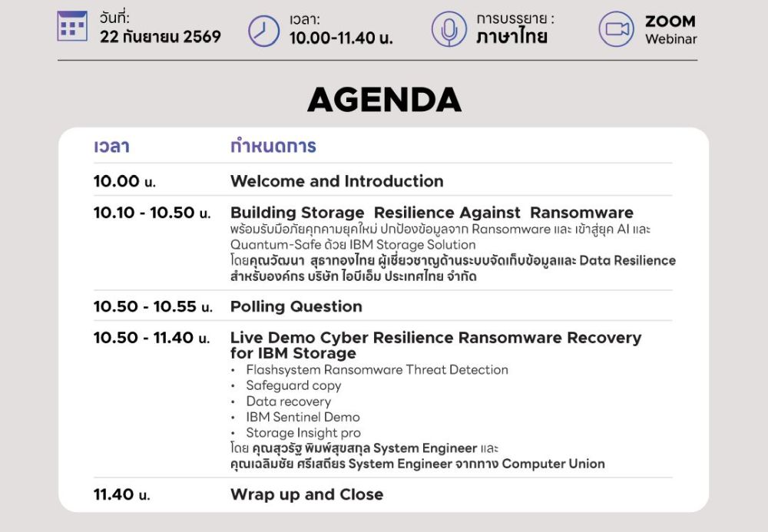Select 'Live Demo Cyber Resilience Ransomware Recovery' title
768x532 pixels.
pos(435,338)
